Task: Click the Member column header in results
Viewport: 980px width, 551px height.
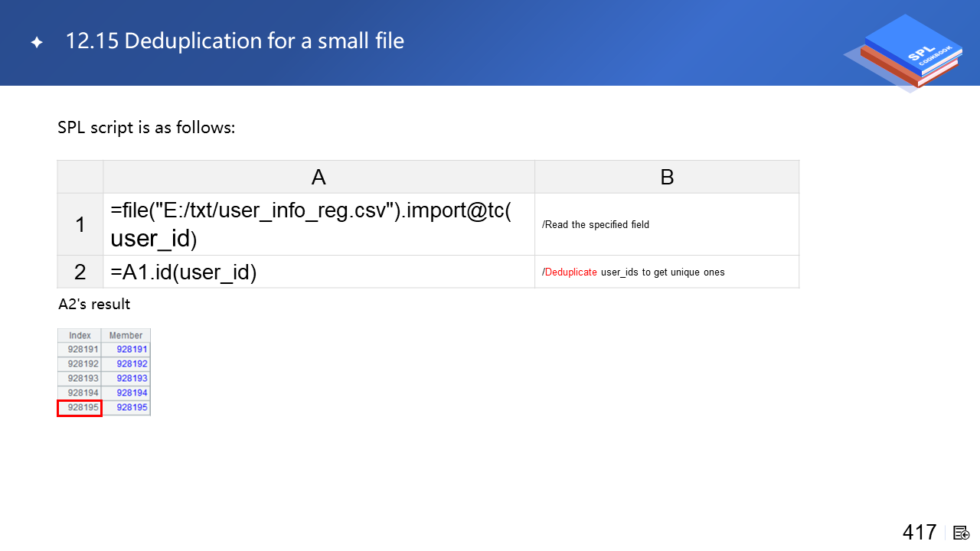Action: point(126,335)
